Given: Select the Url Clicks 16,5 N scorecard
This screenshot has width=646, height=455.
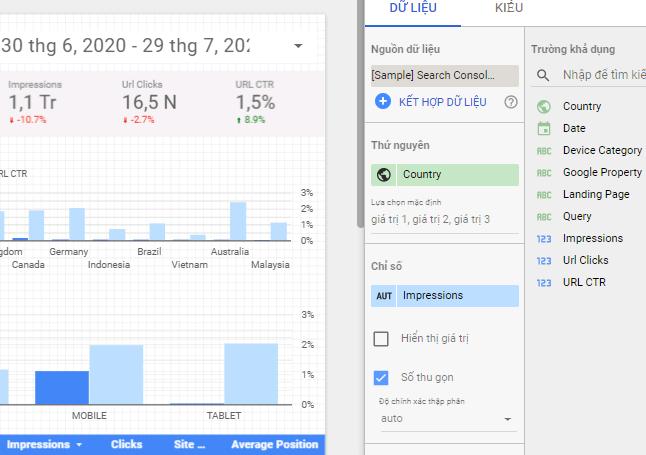Looking at the screenshot, I should 149,102.
